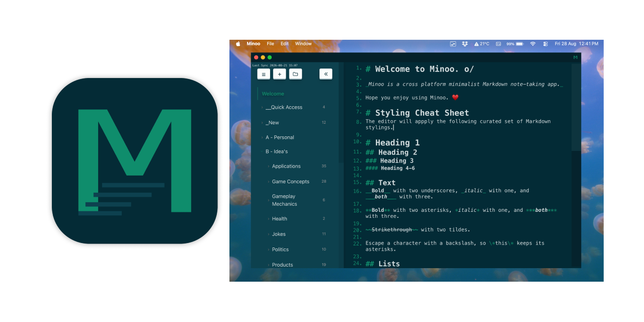Screen dimensions: 644x322
Task: Open the hamburger menu button in sidebar
Action: coord(264,74)
